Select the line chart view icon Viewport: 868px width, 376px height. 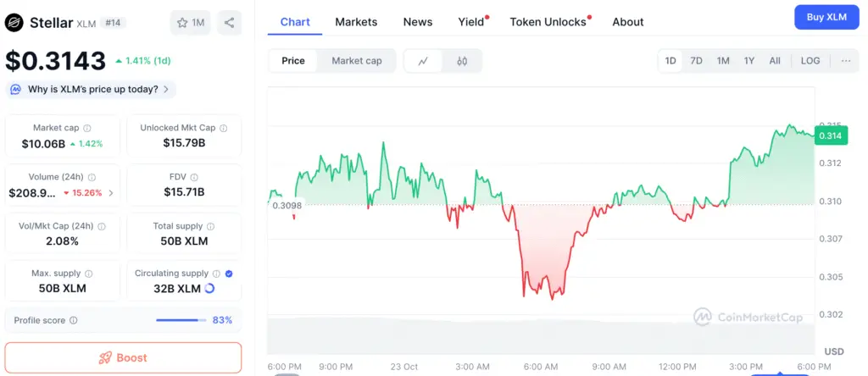click(x=423, y=61)
